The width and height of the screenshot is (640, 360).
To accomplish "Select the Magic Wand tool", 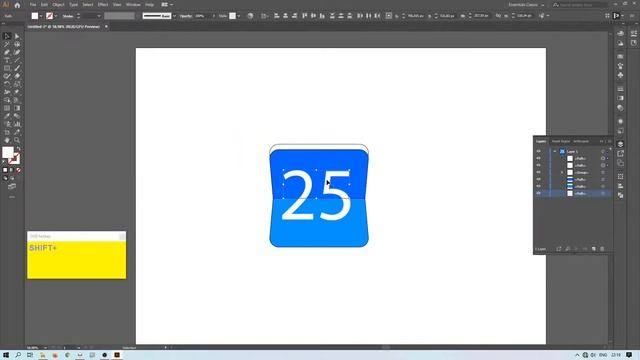I will point(7,44).
